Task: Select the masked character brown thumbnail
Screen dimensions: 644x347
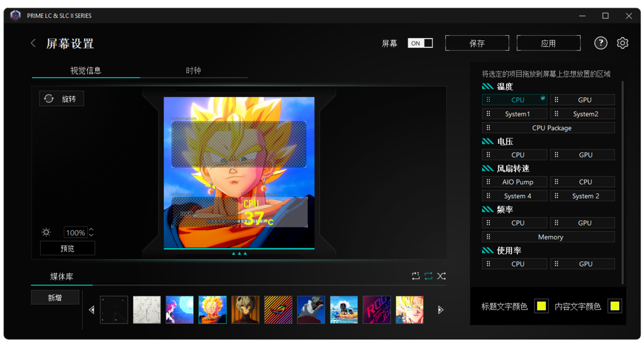Action: tap(246, 309)
